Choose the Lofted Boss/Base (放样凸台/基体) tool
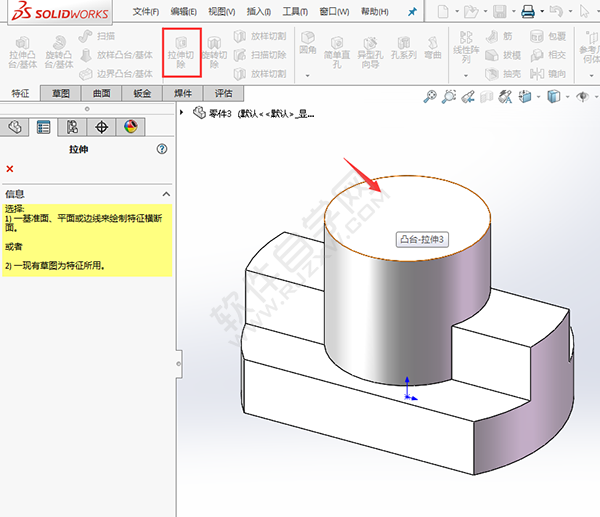The width and height of the screenshot is (600, 517). coord(117,55)
